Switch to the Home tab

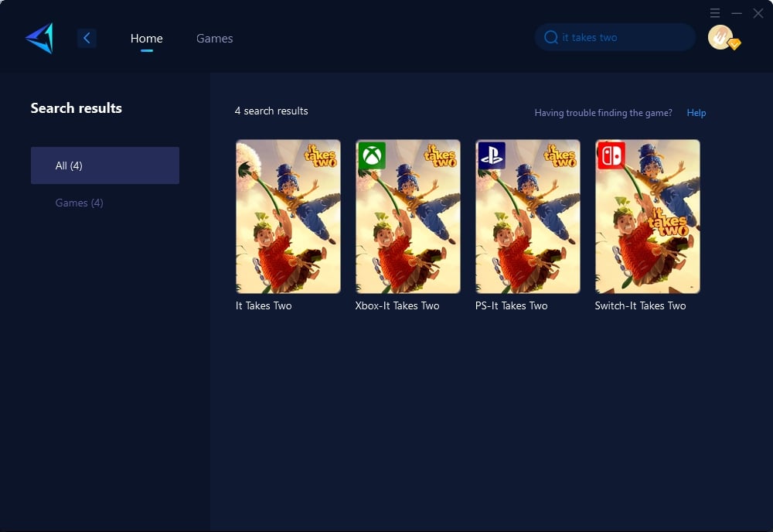(x=146, y=39)
